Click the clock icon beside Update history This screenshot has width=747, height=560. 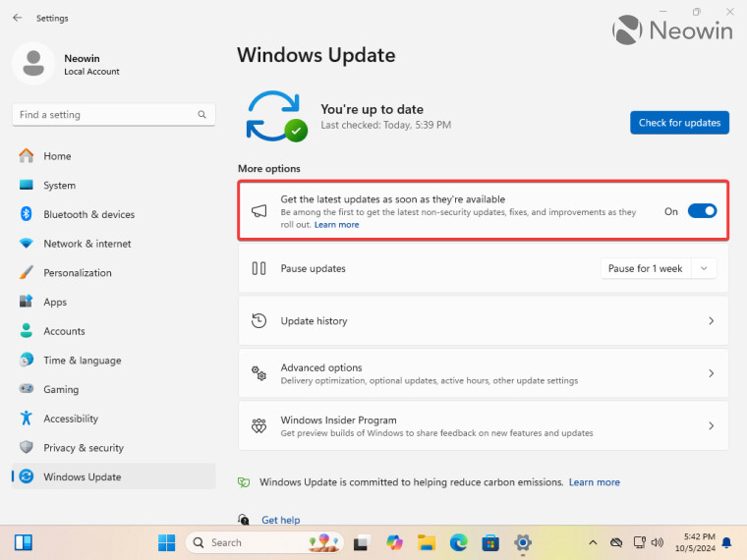[x=259, y=321]
